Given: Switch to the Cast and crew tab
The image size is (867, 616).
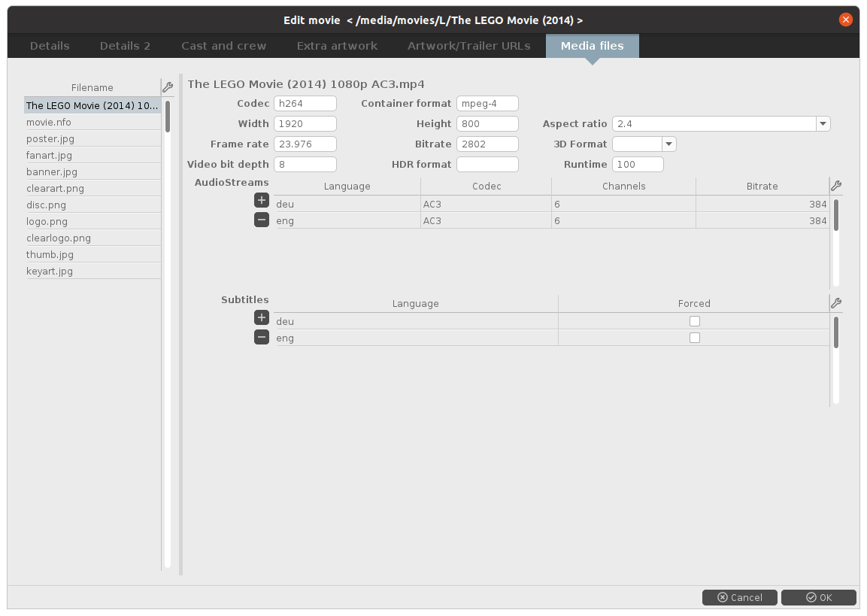Looking at the screenshot, I should tap(223, 46).
